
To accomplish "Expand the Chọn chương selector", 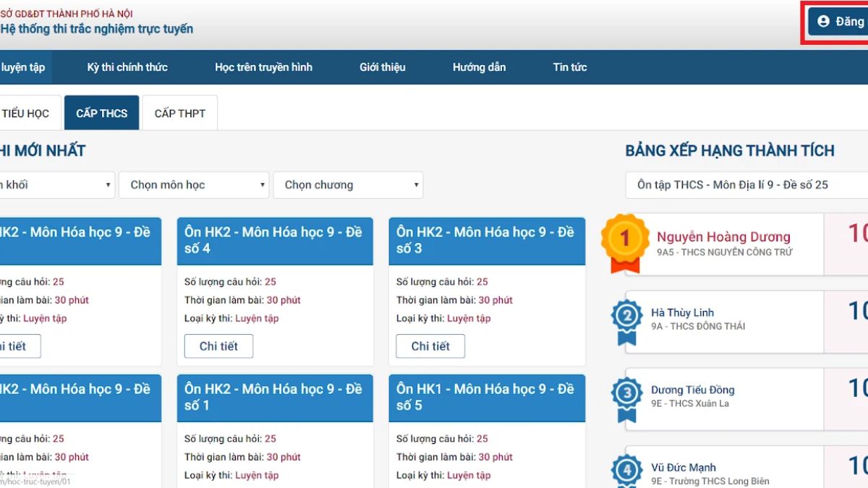I will [x=347, y=184].
